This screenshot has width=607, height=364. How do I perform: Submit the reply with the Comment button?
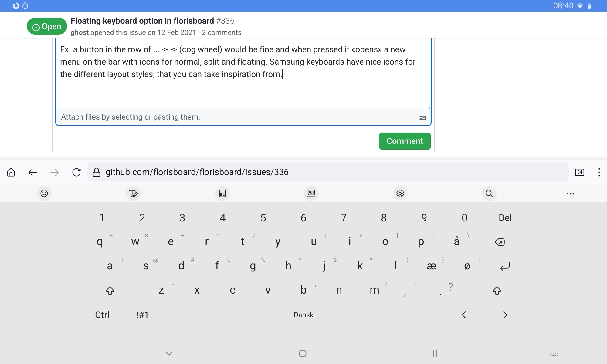tap(405, 141)
